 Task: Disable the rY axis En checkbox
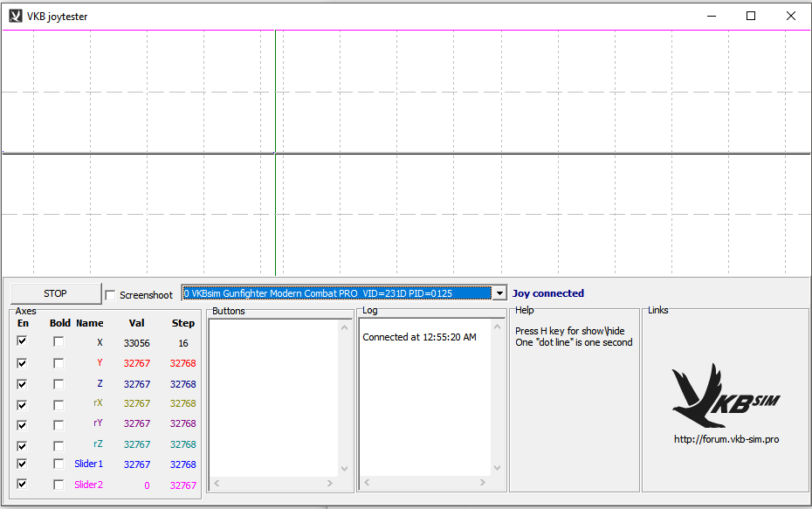(22, 425)
